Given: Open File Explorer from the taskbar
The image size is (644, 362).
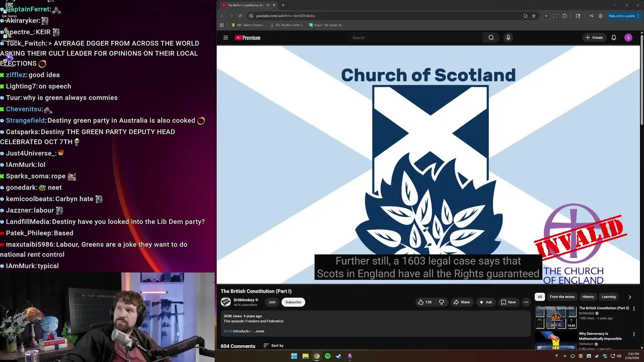Looking at the screenshot, I should [305, 356].
